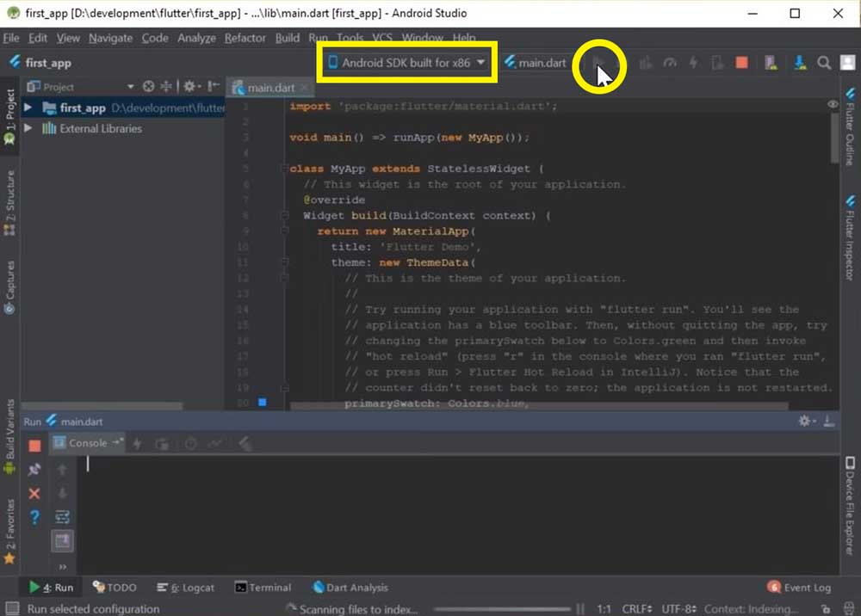
Task: Open the profiler gauge icon in toolbar
Action: pyautogui.click(x=669, y=63)
